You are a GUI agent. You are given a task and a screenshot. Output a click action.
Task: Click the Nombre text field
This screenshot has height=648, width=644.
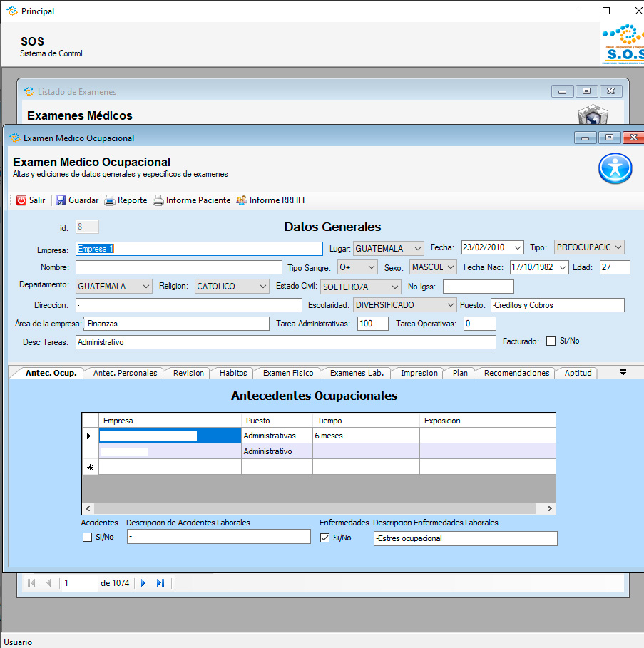(178, 267)
